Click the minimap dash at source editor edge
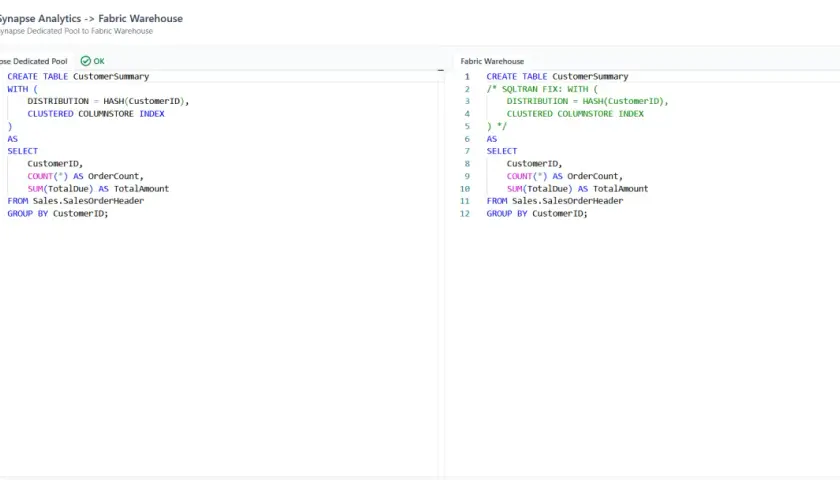840x480 pixels. pyautogui.click(x=440, y=70)
